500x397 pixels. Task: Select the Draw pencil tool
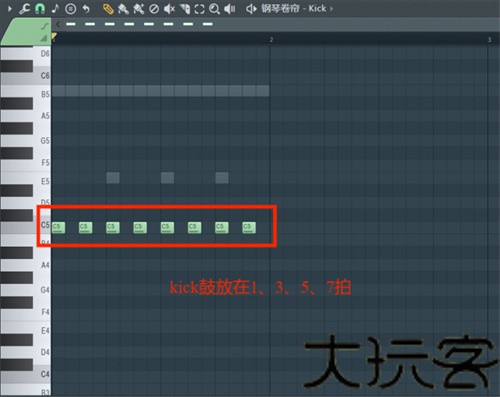coord(108,9)
